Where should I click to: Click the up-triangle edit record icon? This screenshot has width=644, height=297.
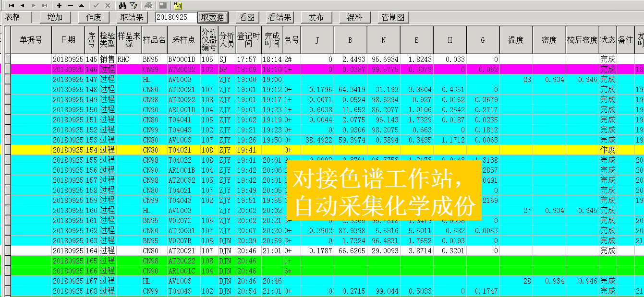point(82,5)
